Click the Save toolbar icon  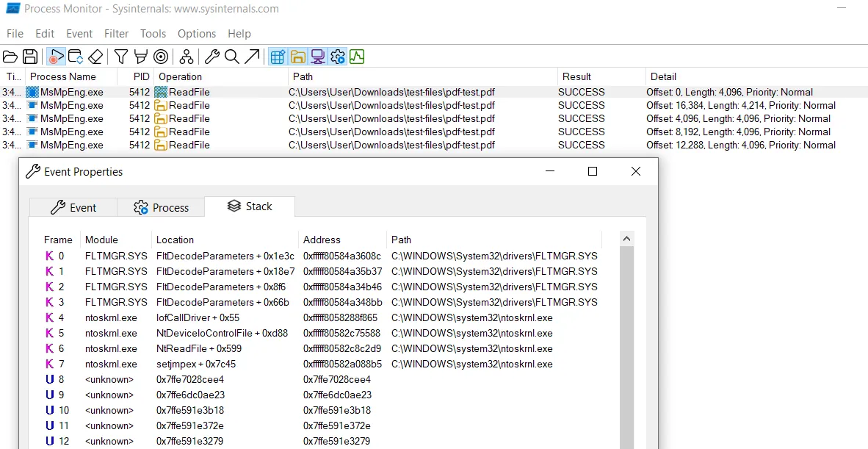tap(30, 57)
